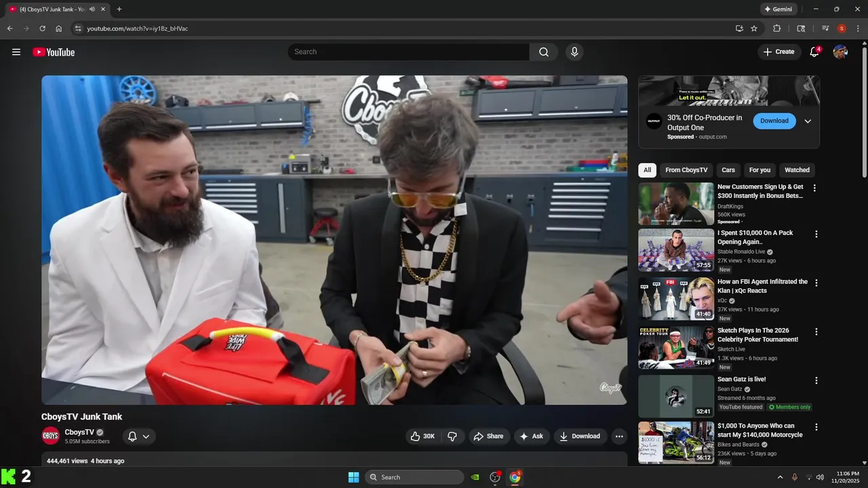This screenshot has width=868, height=488.
Task: Open Chrome three-dot menu
Action: click(858, 28)
